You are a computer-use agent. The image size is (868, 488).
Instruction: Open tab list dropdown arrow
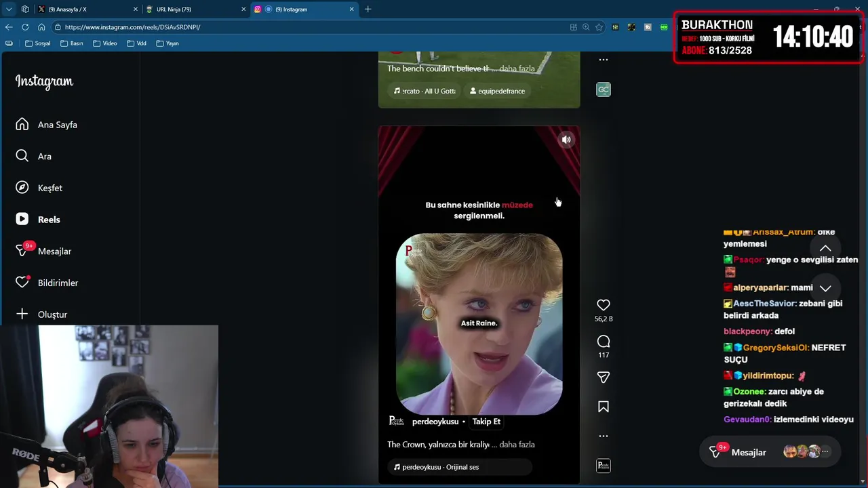click(x=9, y=9)
